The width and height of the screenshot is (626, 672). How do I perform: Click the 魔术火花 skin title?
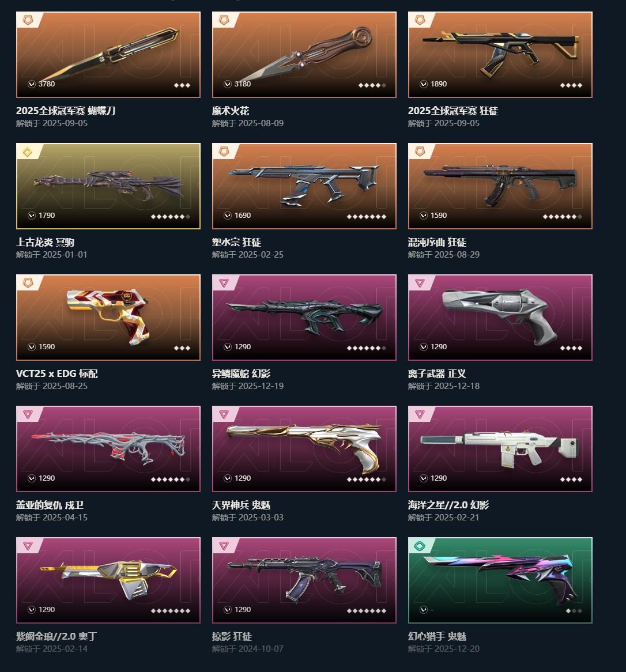click(231, 111)
